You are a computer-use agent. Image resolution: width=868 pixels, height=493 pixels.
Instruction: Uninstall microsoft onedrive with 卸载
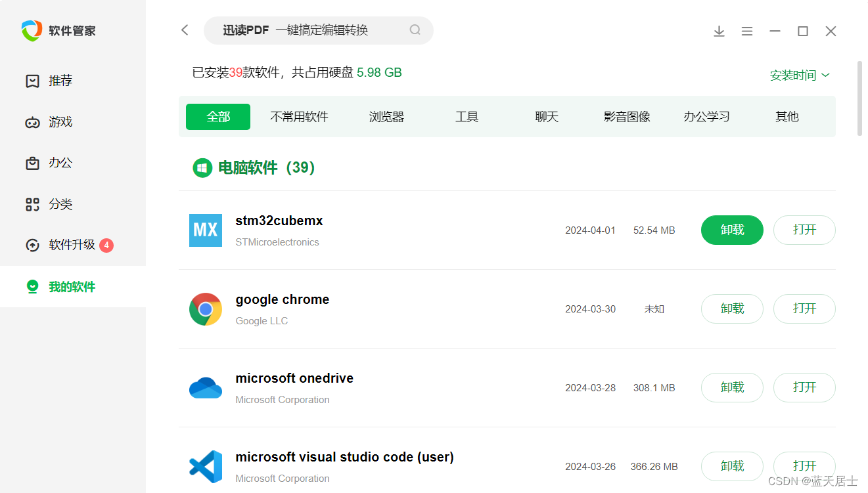[x=732, y=387]
